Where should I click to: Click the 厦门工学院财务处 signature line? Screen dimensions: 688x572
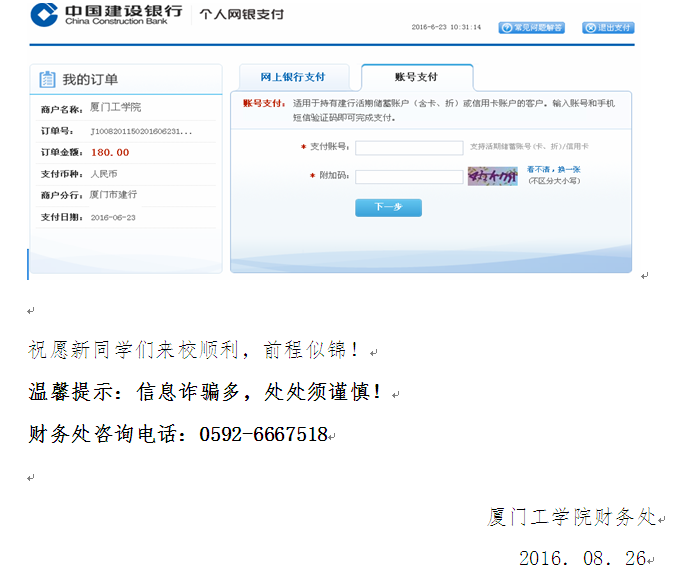tap(571, 517)
